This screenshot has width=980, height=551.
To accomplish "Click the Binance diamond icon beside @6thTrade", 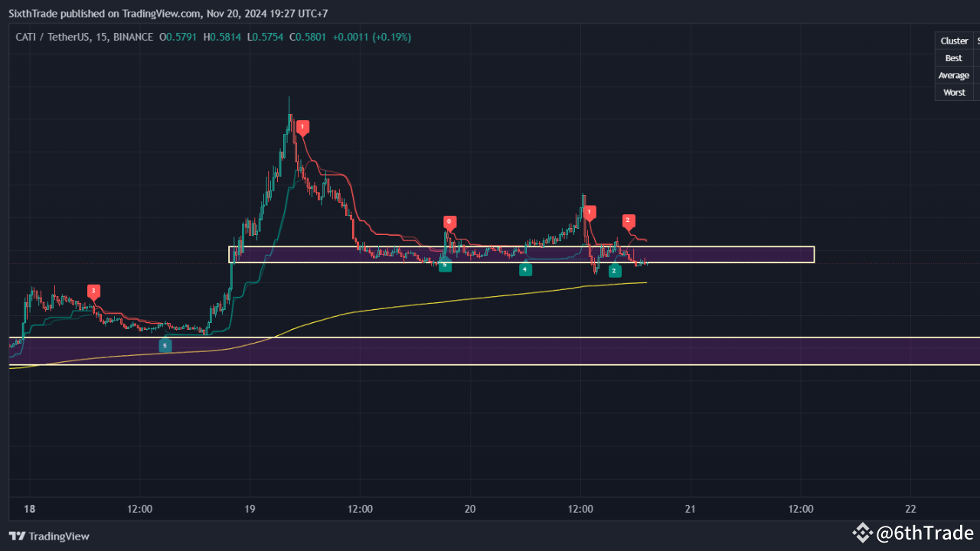I will tap(863, 533).
